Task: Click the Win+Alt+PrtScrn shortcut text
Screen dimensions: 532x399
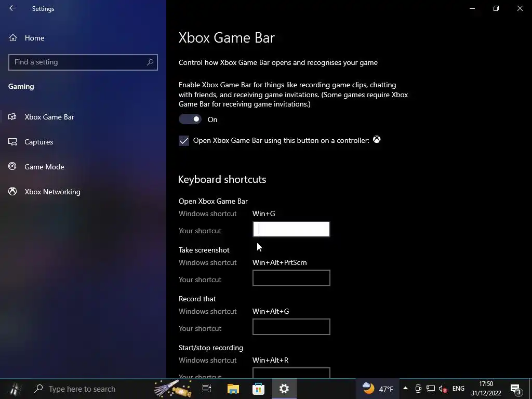Action: point(280,262)
